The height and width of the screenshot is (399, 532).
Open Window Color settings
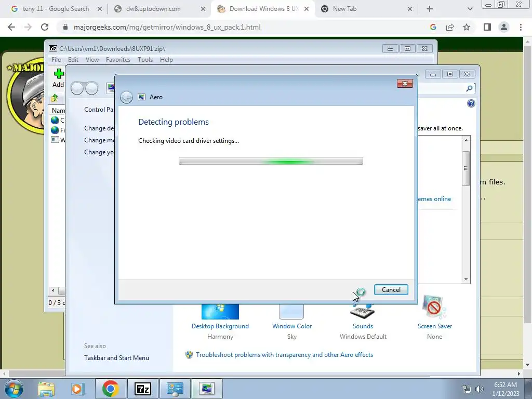292,326
